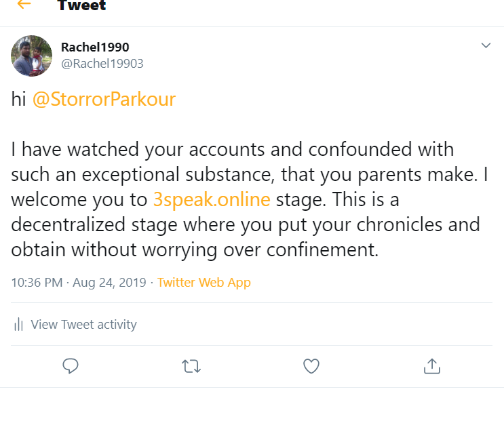Click the bar chart analytics icon
504x423 pixels.
pos(18,325)
